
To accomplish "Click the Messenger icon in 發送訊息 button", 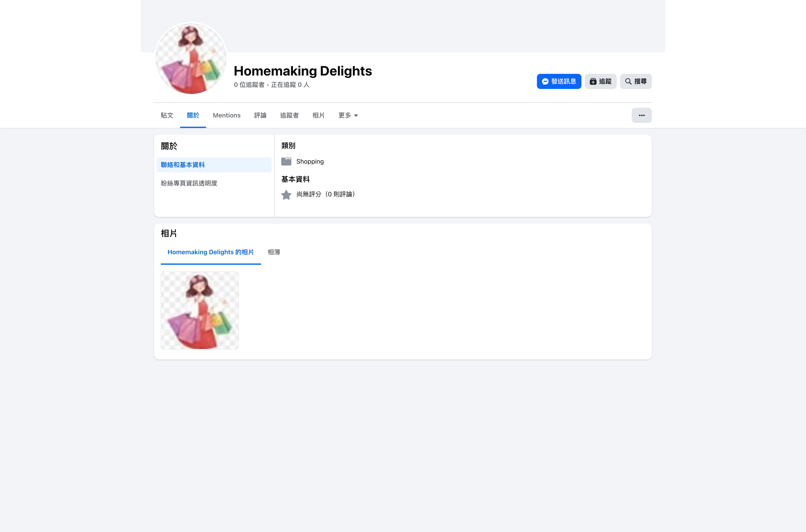I will [545, 81].
